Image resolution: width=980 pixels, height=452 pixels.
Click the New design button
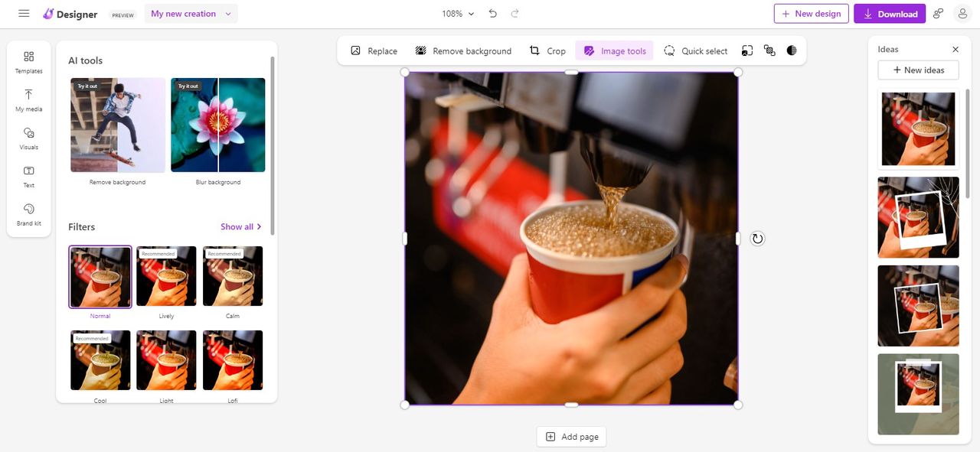point(811,14)
